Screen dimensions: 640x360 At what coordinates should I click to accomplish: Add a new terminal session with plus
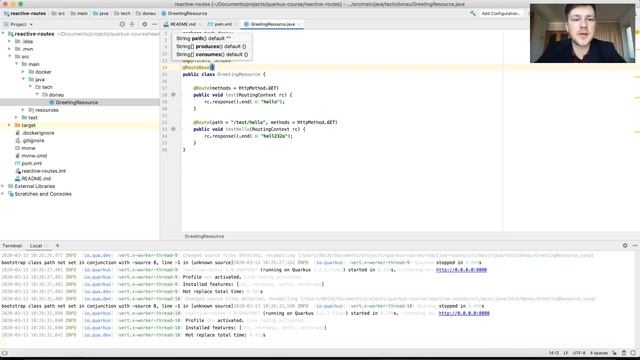point(57,245)
